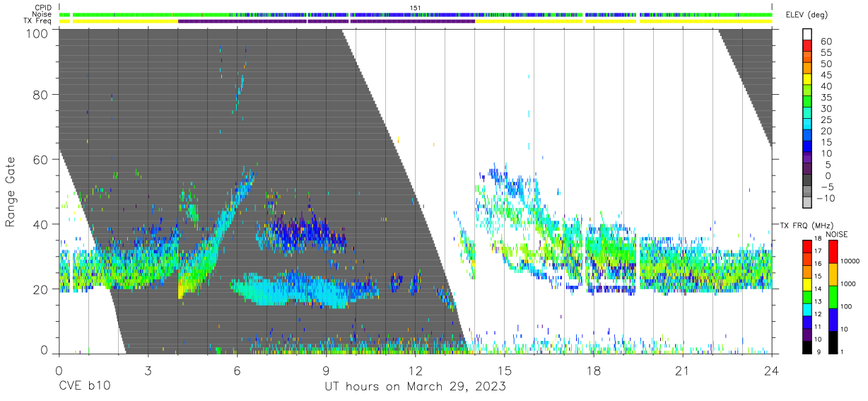Click the '18' tick on UT hours axis

593,371
